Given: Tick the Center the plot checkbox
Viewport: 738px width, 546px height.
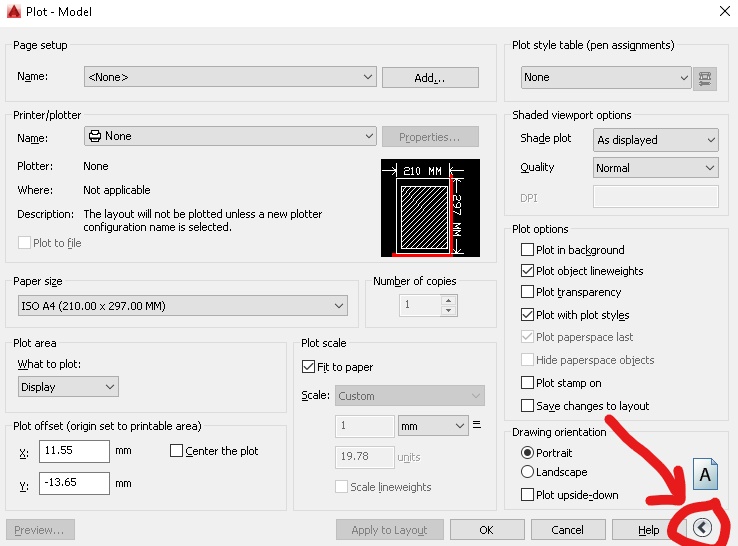Looking at the screenshot, I should tap(177, 451).
